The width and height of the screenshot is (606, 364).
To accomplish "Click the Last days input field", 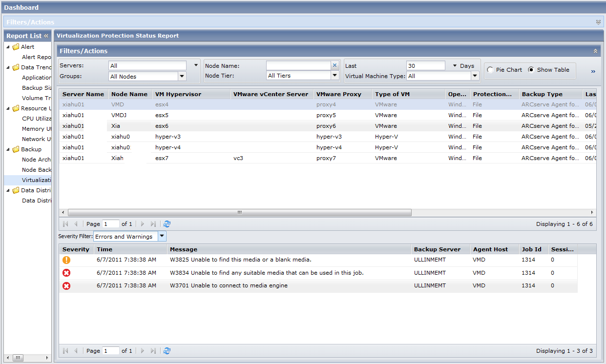I will (426, 65).
